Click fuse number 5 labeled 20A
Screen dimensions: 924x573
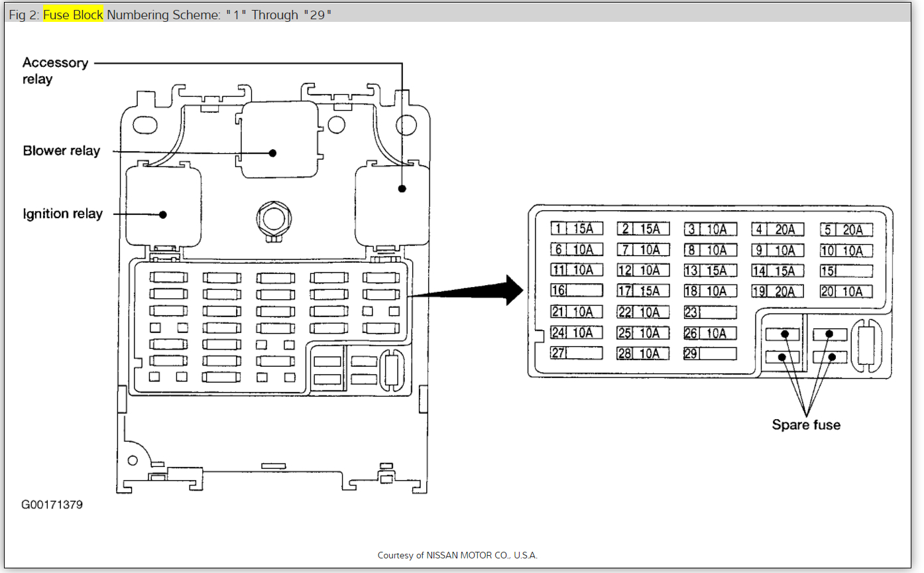(846, 230)
